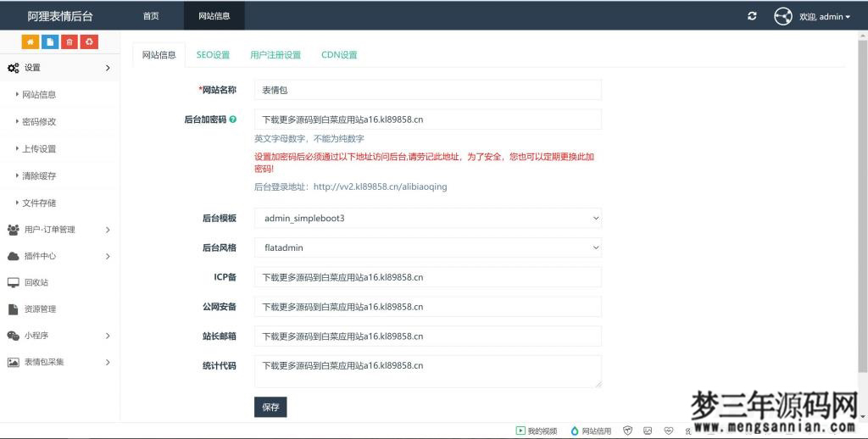The width and height of the screenshot is (868, 439).
Task: Click the 网站名称 input field
Action: tap(428, 90)
